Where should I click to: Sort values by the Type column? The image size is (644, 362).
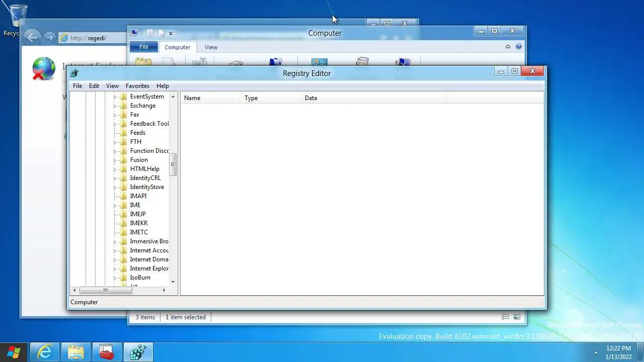pyautogui.click(x=271, y=98)
